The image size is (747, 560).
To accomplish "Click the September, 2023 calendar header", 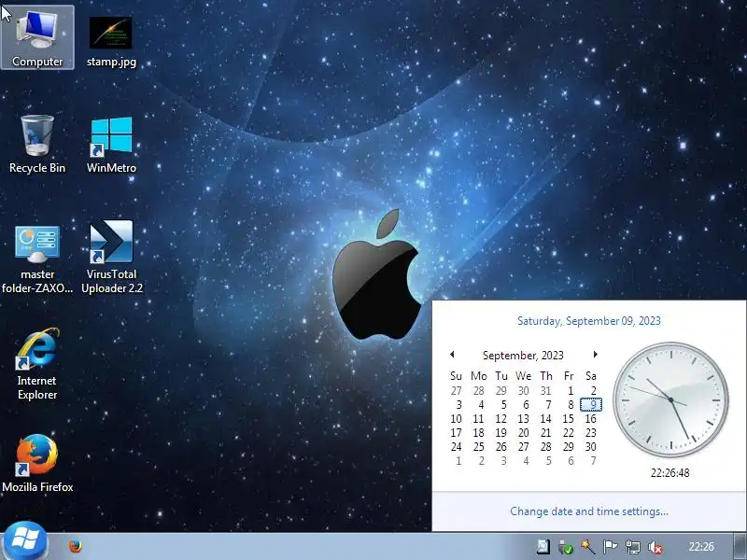I will [x=523, y=356].
